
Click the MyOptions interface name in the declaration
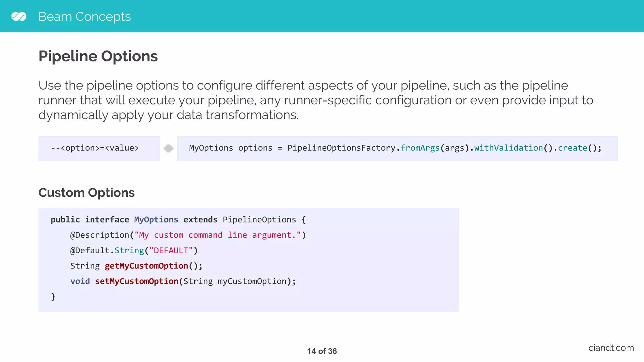point(156,220)
